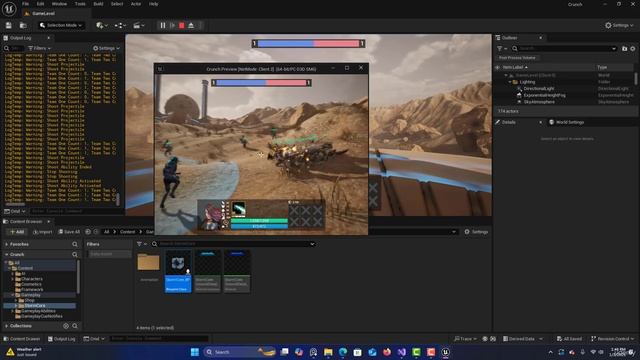Open the Build menu
640x360 pixels.
point(98,4)
